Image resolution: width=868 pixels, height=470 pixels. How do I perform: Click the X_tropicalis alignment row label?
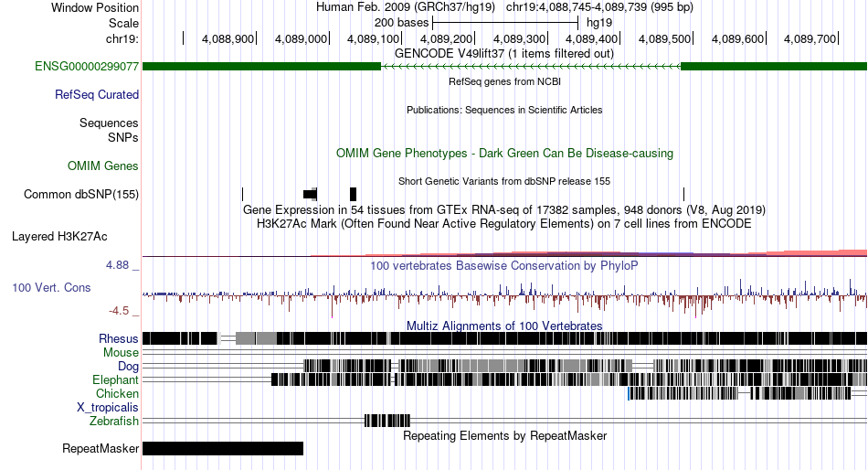pos(108,408)
